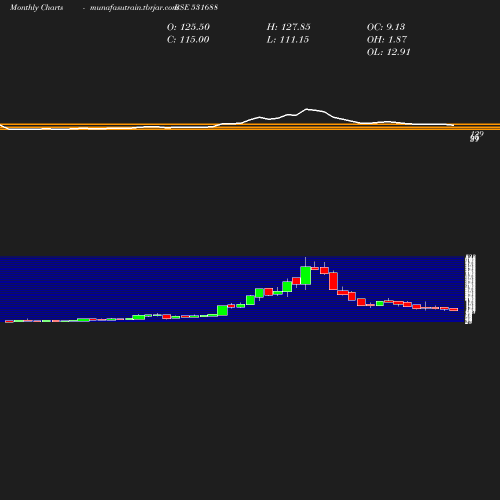The height and width of the screenshot is (500, 500).
Task: Click the 'OL: 12.91' value
Action: [x=389, y=52]
